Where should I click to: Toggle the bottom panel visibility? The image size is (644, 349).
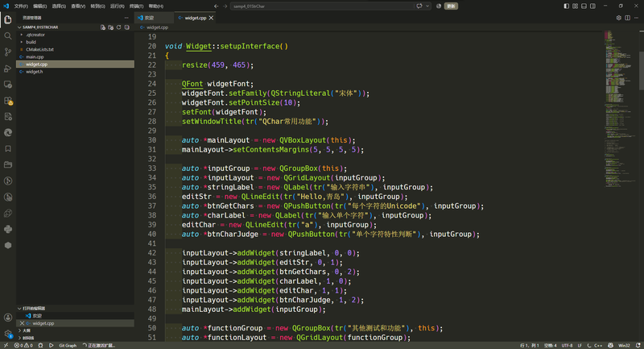pyautogui.click(x=584, y=6)
